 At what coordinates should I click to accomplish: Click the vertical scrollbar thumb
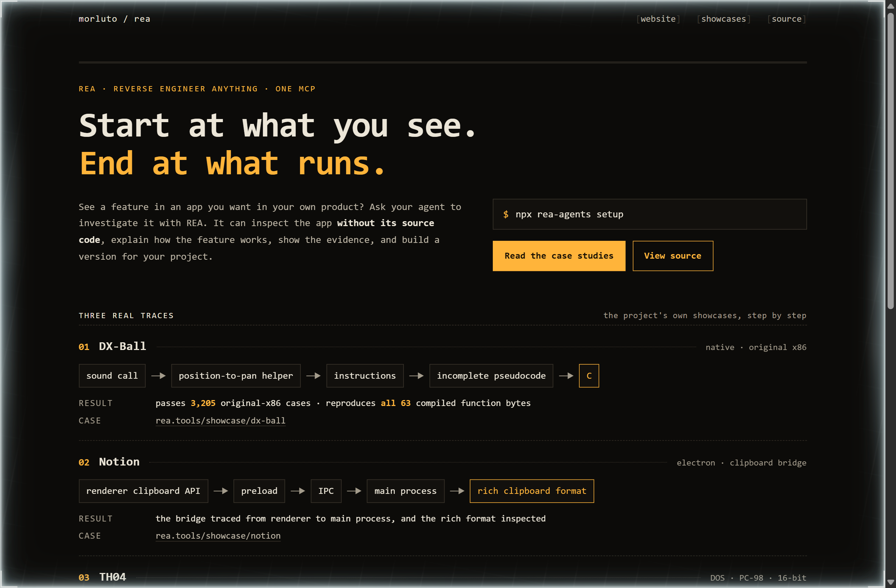(x=890, y=161)
